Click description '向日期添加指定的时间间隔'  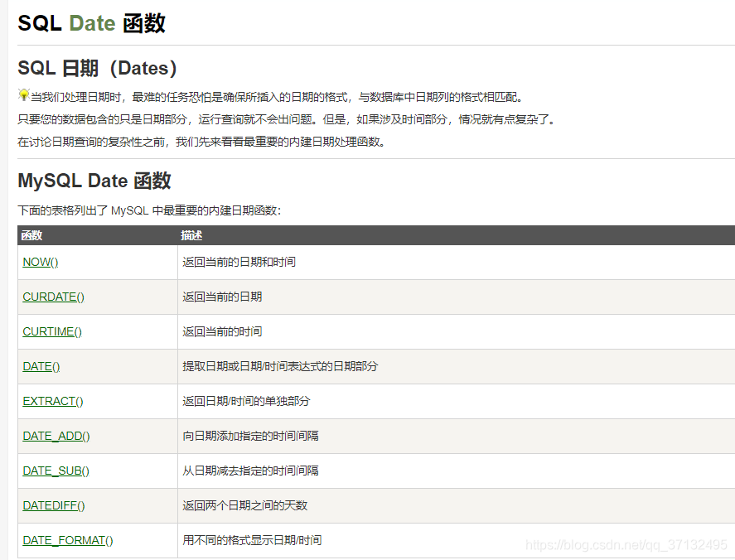[250, 436]
